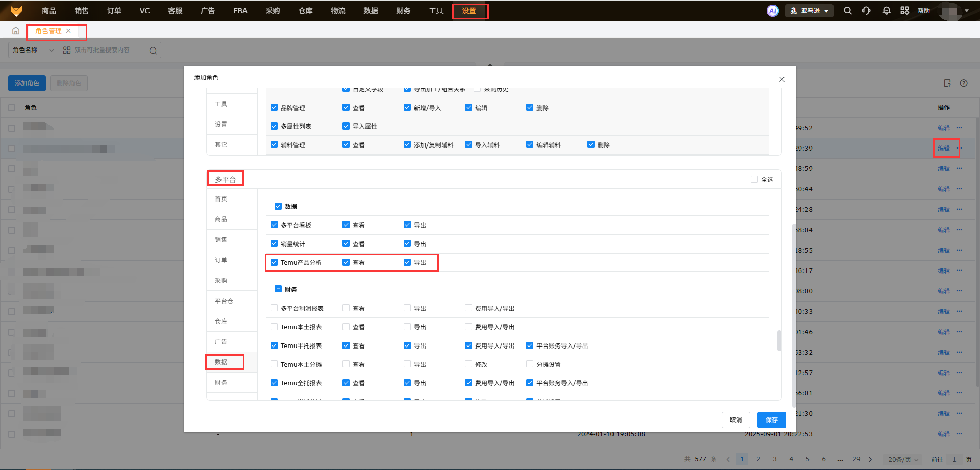Go to page 29 in pagination
Image resolution: width=980 pixels, height=470 pixels.
tap(856, 459)
